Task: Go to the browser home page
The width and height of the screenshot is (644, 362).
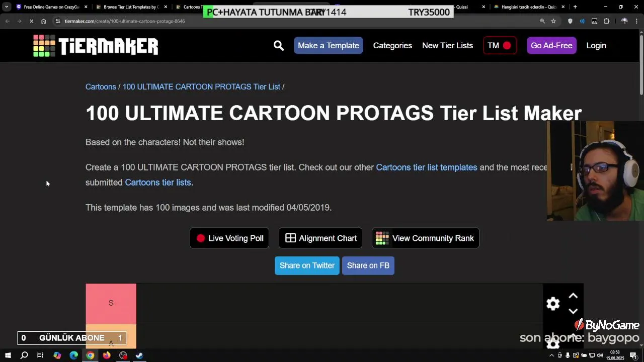Action: tap(43, 21)
